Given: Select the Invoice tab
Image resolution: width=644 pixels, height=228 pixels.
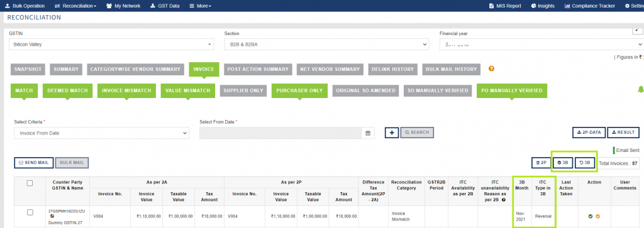Looking at the screenshot, I should click(204, 69).
